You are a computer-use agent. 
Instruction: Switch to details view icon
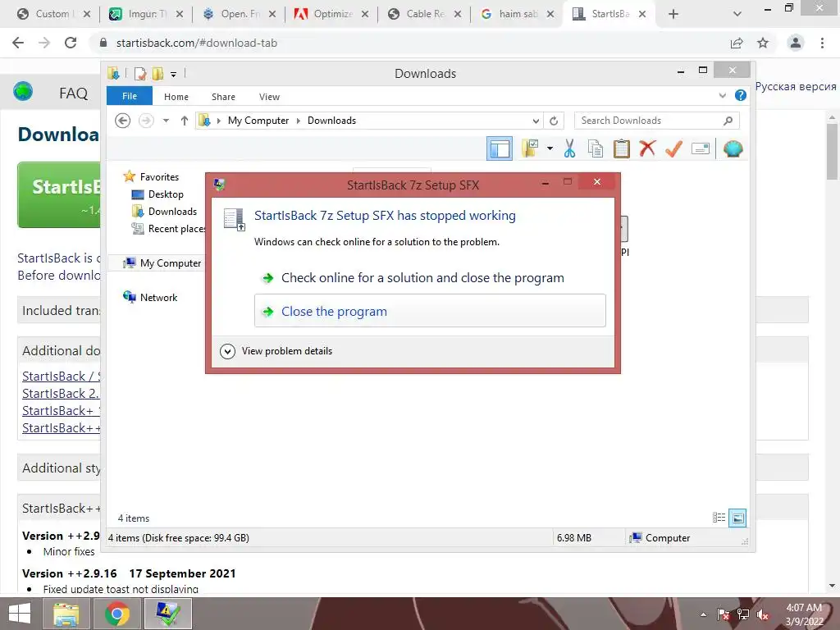[x=719, y=518]
